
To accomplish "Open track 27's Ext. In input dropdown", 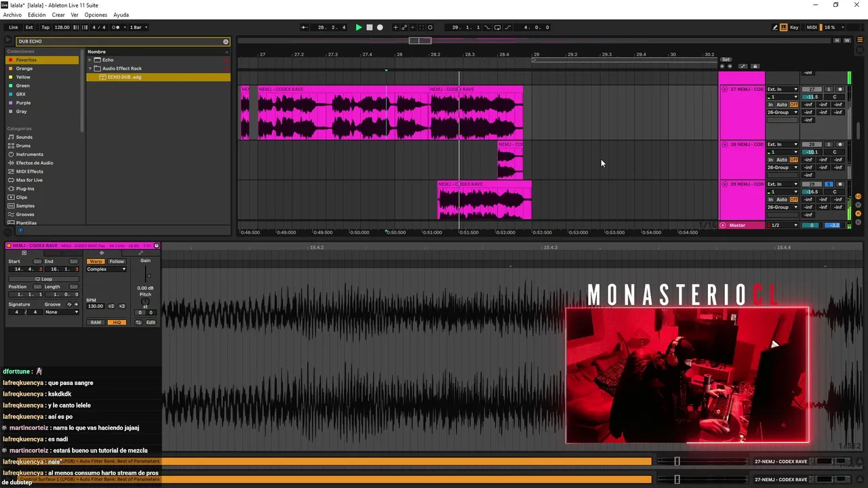I will click(x=783, y=89).
